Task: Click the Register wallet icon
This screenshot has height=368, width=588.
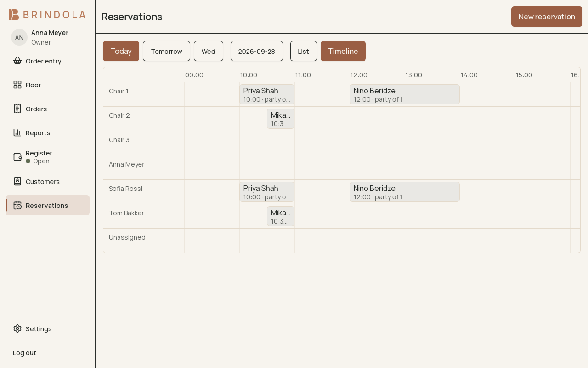Action: pos(17,157)
